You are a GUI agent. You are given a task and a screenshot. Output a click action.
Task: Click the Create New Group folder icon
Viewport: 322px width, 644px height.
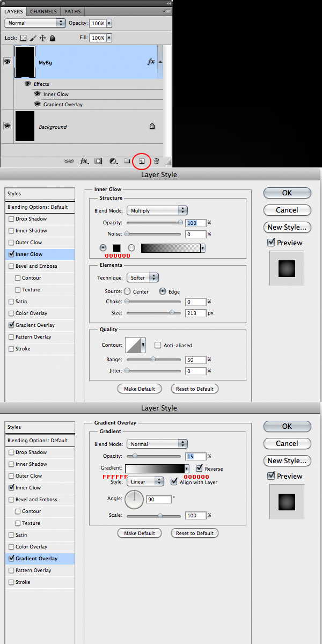pyautogui.click(x=127, y=160)
